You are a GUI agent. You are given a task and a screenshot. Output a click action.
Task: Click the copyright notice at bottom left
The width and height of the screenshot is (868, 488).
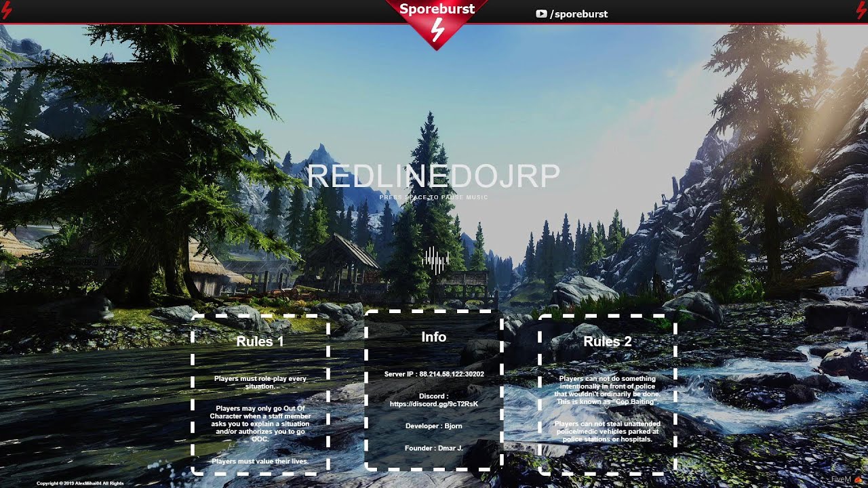point(80,483)
